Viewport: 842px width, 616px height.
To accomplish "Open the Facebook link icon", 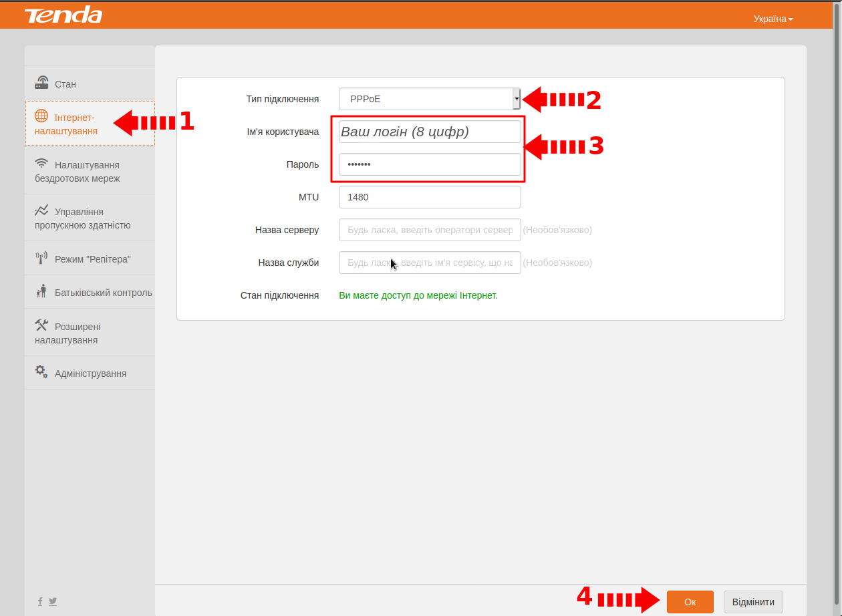I will pos(40,601).
